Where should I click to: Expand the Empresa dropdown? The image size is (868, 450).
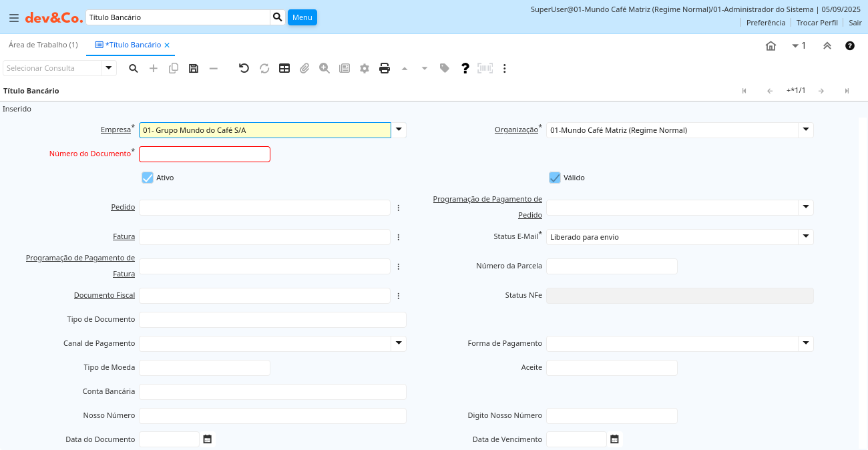pyautogui.click(x=399, y=130)
